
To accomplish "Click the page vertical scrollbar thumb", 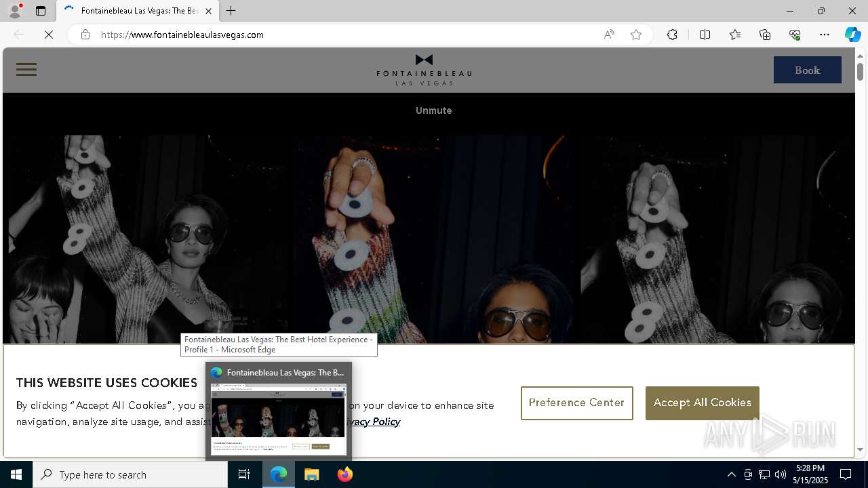I will pos(860,71).
